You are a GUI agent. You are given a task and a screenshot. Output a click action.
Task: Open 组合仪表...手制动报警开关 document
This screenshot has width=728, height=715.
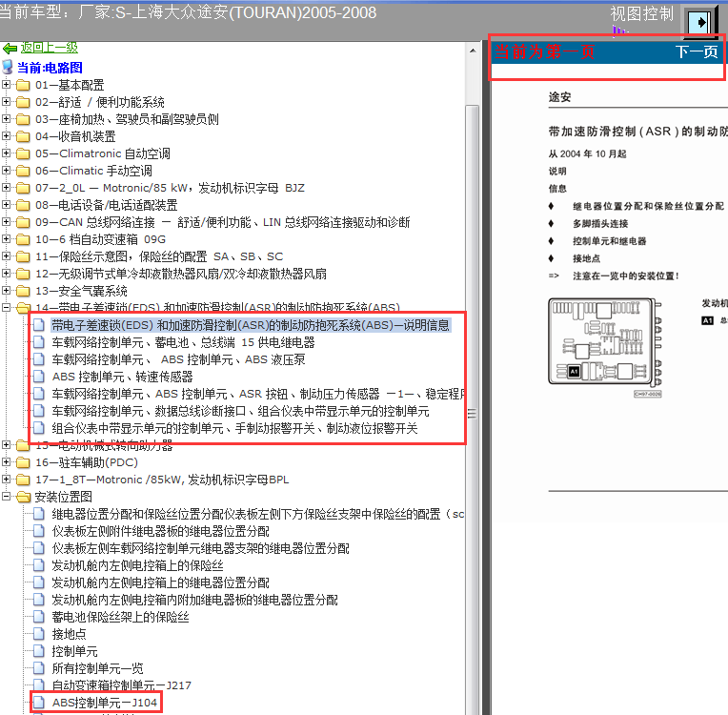tap(234, 428)
